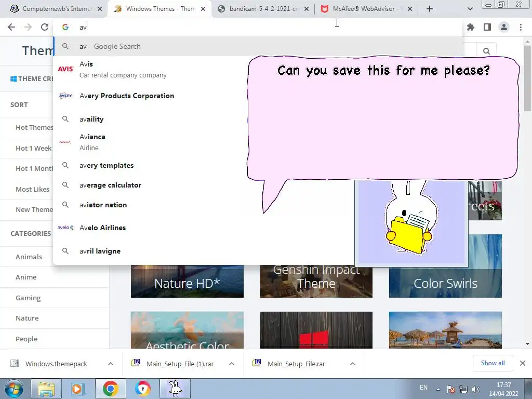The width and height of the screenshot is (532, 399).
Task: Switch to the bandicam tab
Action: point(263,9)
